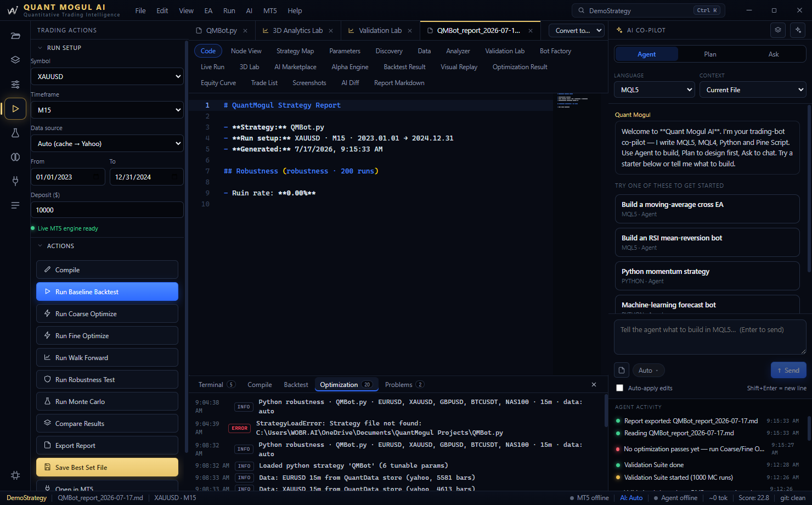Viewport: 812px width, 505px height.
Task: Click the co-pilot chat panel scrollbar
Action: click(x=809, y=188)
